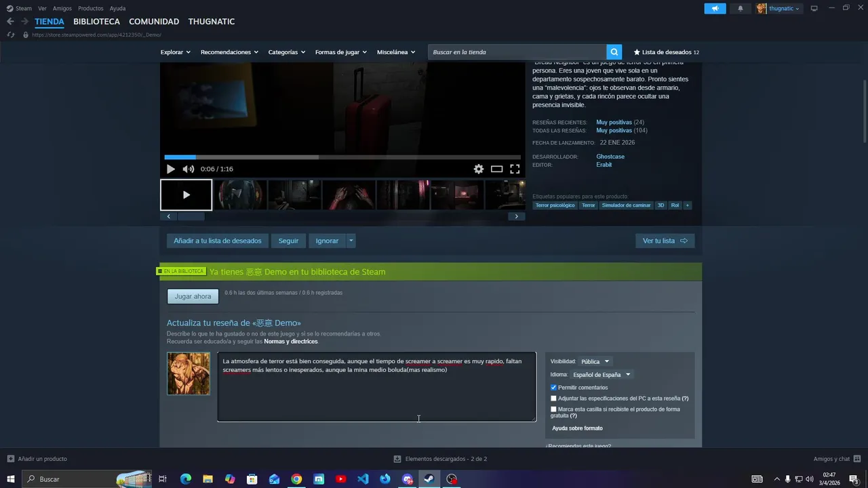This screenshot has width=868, height=488.
Task: Open Windows Start menu
Action: 11,479
